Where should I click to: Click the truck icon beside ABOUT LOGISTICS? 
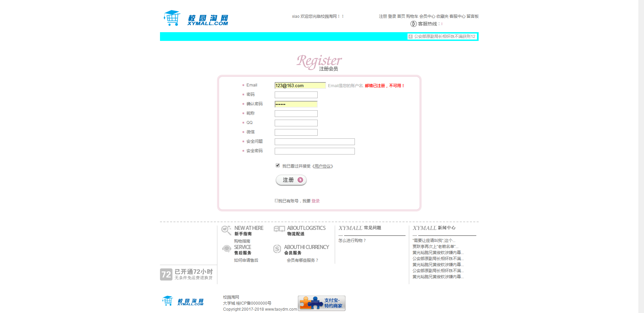click(279, 229)
